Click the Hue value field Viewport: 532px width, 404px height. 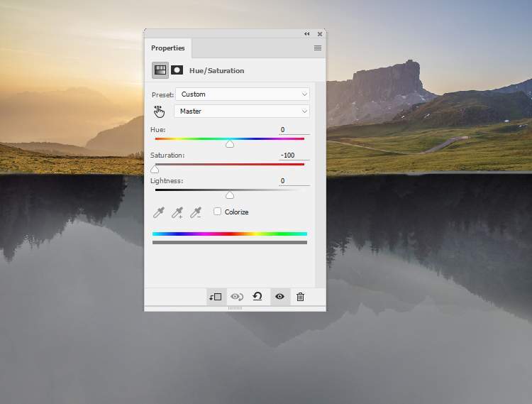coord(294,130)
